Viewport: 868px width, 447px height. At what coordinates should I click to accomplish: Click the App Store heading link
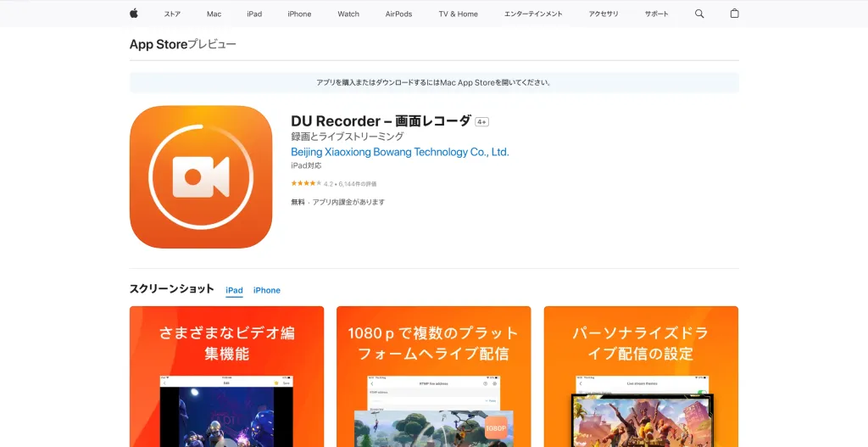pyautogui.click(x=159, y=44)
